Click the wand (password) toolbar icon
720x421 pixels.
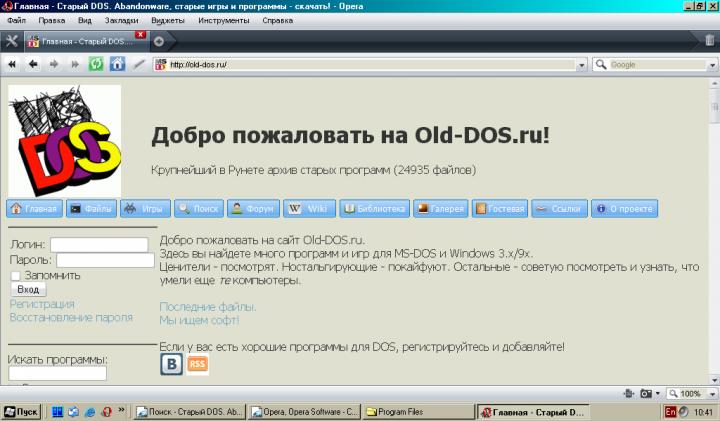pyautogui.click(x=139, y=64)
